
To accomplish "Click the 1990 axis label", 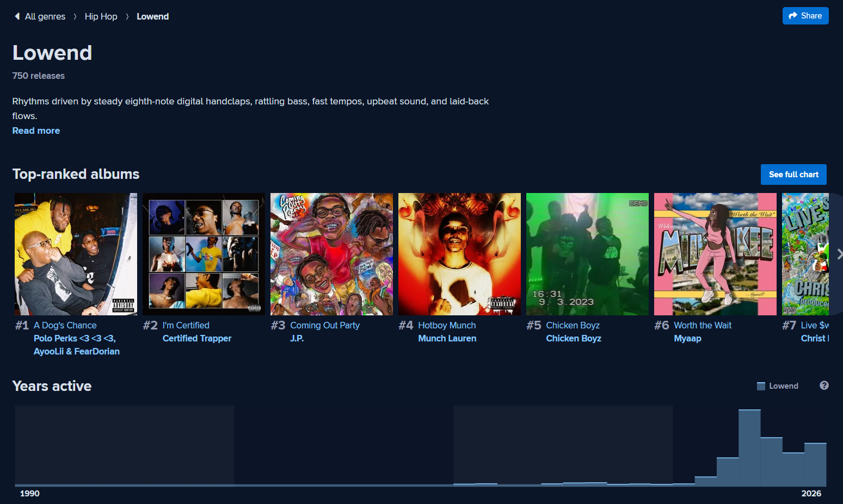I will click(x=30, y=493).
